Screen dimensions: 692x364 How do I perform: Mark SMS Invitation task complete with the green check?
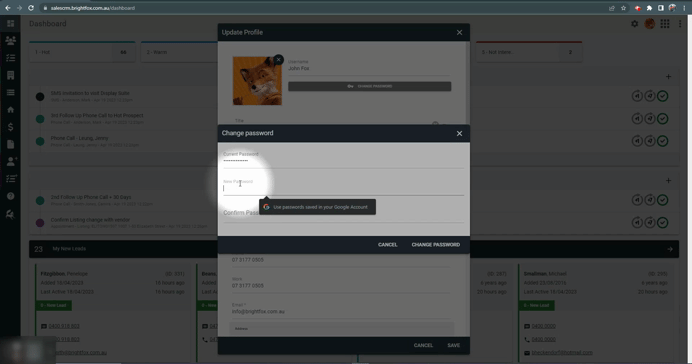coord(662,96)
